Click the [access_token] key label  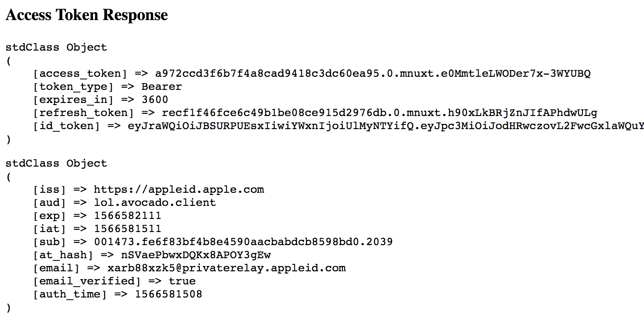80,73
